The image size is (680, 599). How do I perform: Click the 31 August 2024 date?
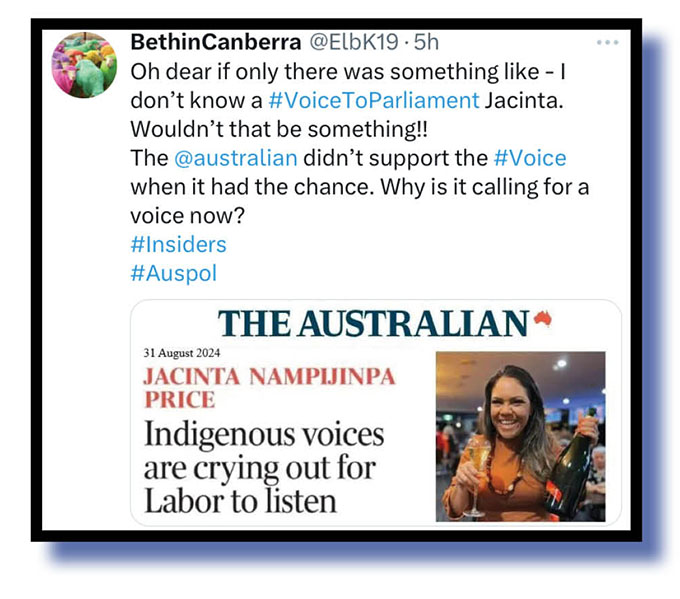(182, 353)
